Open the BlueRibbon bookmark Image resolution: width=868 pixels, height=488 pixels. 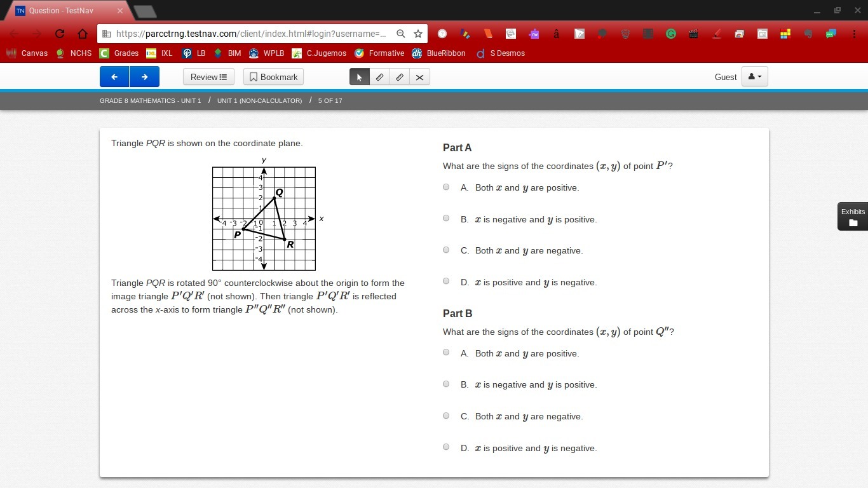[439, 53]
